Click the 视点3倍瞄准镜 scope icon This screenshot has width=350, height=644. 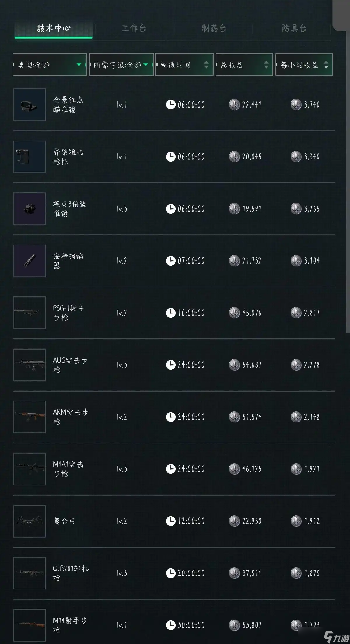point(30,209)
